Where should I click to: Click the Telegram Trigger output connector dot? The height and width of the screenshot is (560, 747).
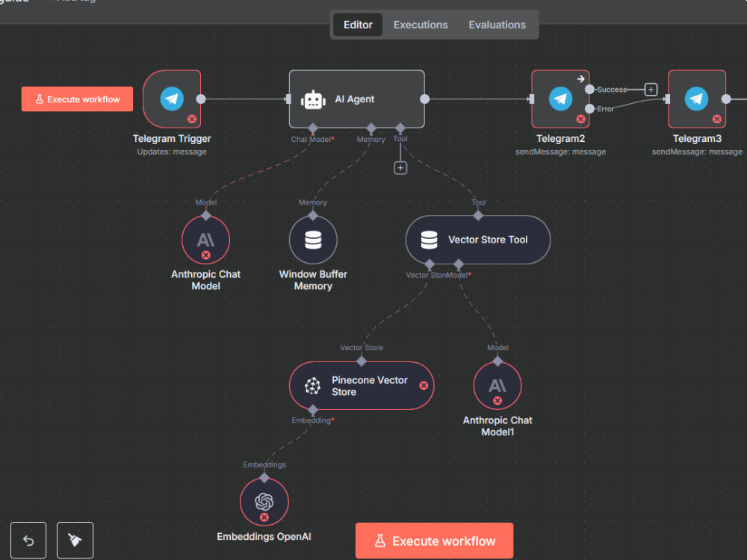(201, 99)
